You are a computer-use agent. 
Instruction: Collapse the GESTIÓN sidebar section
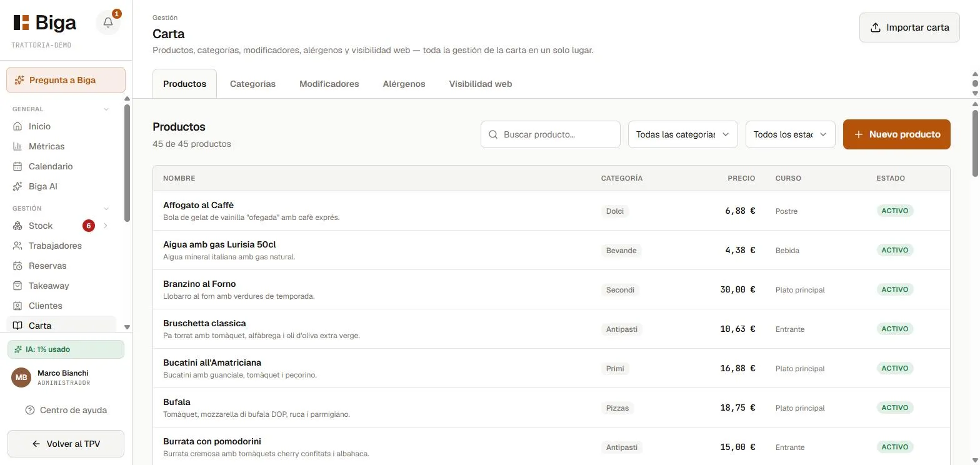tap(106, 208)
